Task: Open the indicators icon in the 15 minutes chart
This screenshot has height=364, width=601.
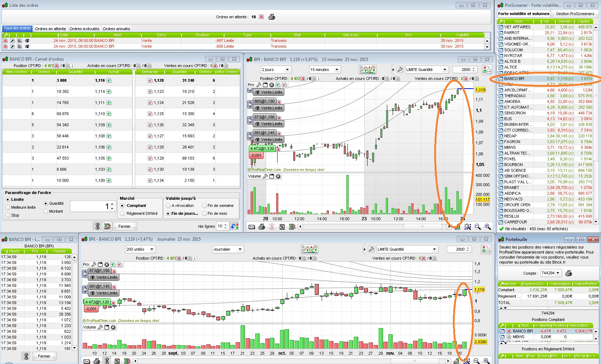Action: [x=368, y=70]
